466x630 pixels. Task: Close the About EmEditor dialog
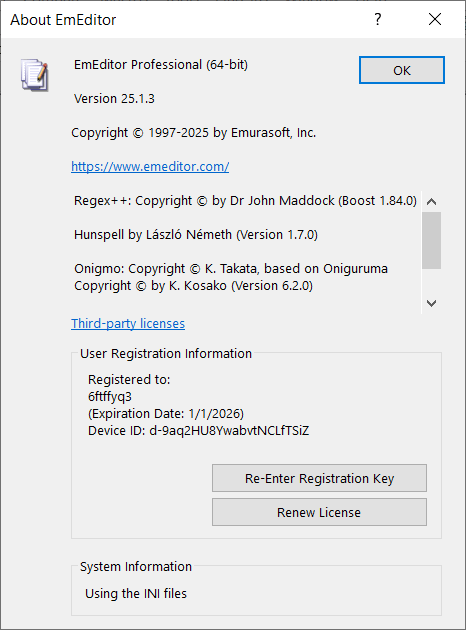pyautogui.click(x=435, y=19)
